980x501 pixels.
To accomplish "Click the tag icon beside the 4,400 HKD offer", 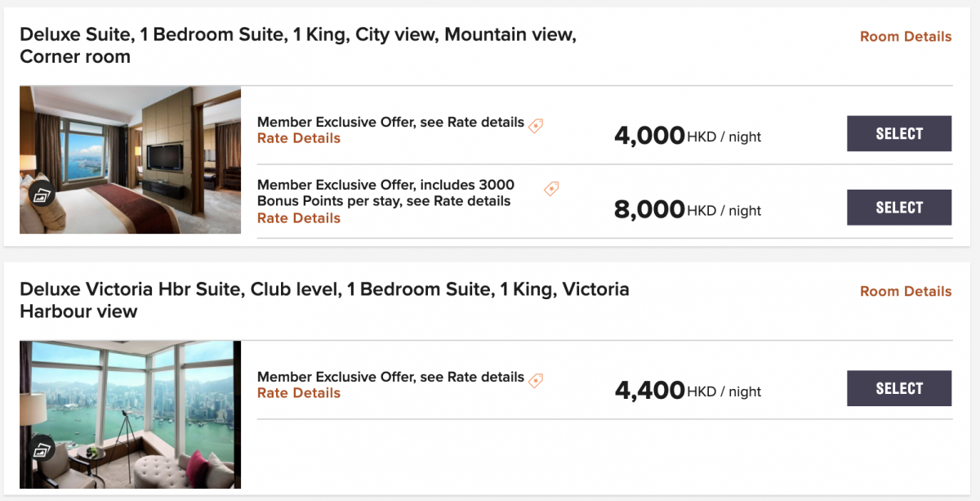I will point(536,380).
